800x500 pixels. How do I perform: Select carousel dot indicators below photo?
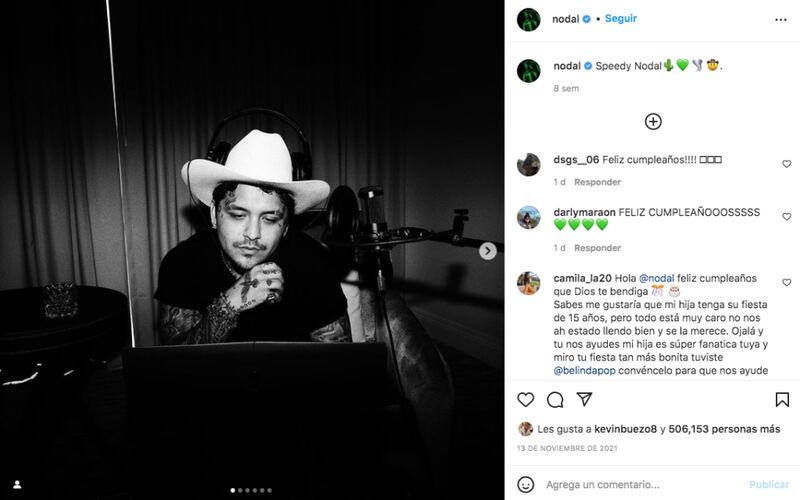(251, 490)
